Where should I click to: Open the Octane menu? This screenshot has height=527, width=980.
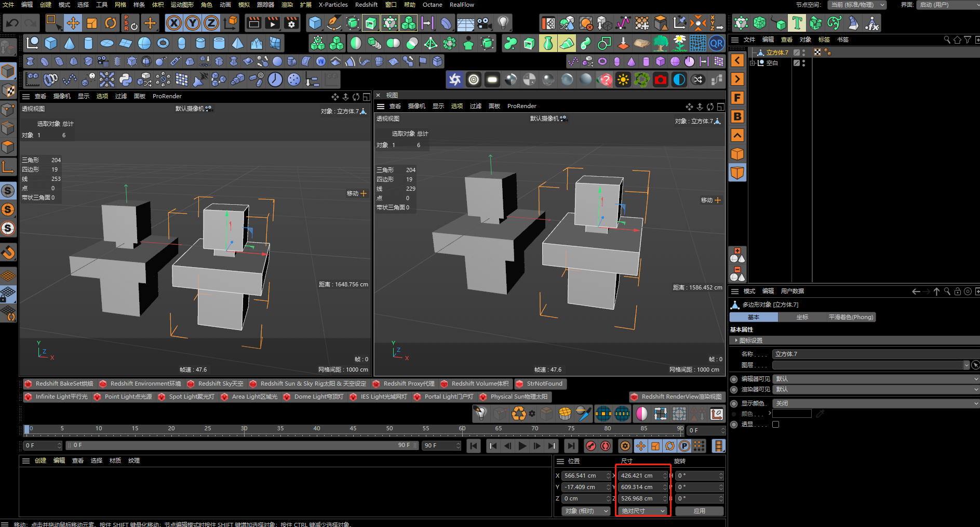coord(432,5)
